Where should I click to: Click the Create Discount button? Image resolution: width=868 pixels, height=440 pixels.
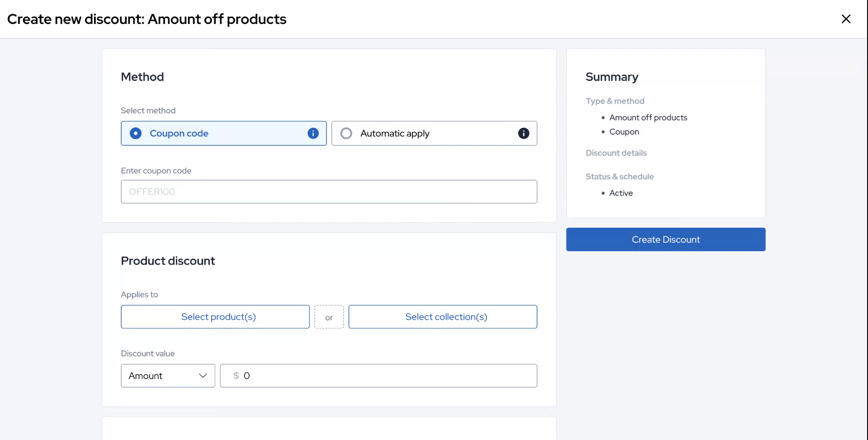coord(665,239)
